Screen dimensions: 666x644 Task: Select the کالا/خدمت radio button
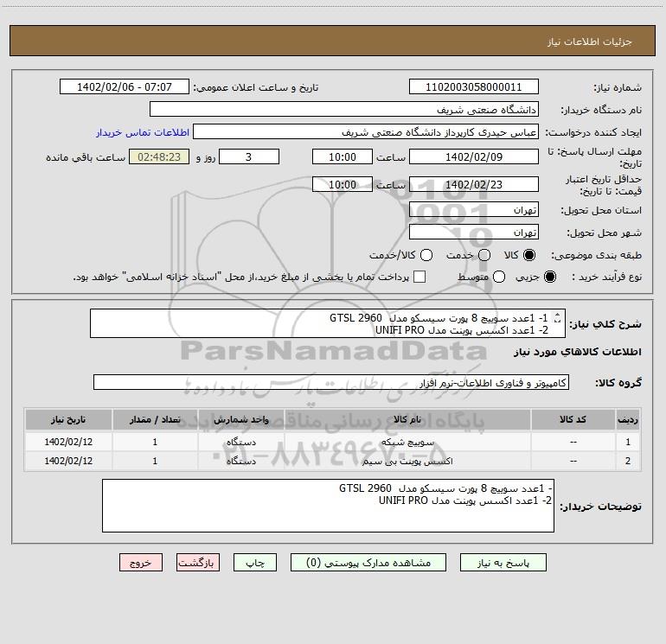click(x=426, y=255)
